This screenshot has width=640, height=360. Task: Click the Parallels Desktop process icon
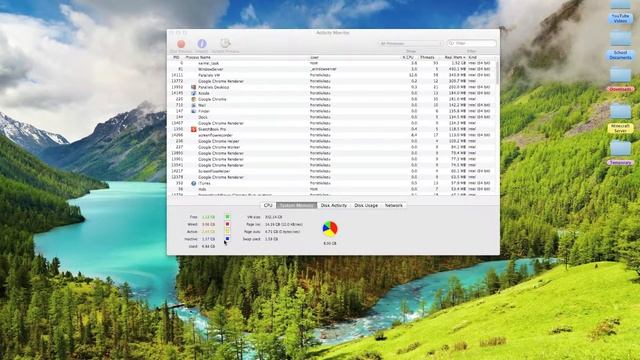tap(193, 87)
